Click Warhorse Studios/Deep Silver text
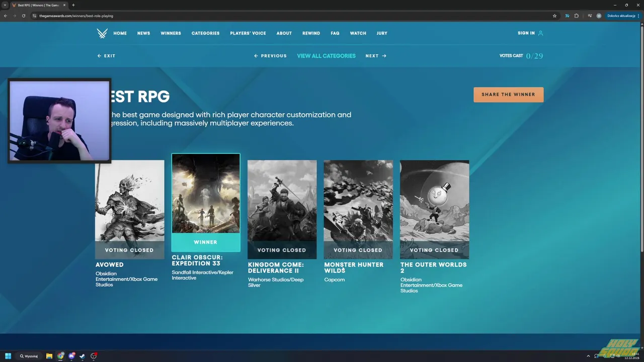The image size is (644, 362). point(276,283)
